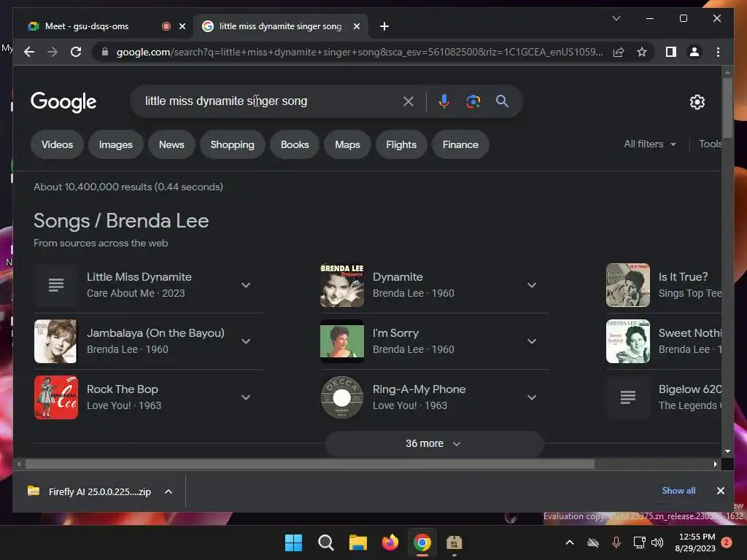Switch to Finance results

click(x=460, y=144)
